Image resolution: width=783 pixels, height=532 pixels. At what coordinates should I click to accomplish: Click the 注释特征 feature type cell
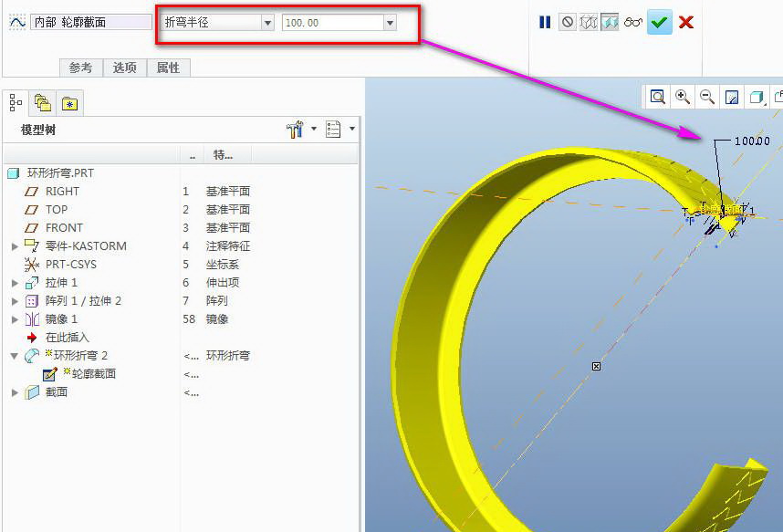point(228,246)
